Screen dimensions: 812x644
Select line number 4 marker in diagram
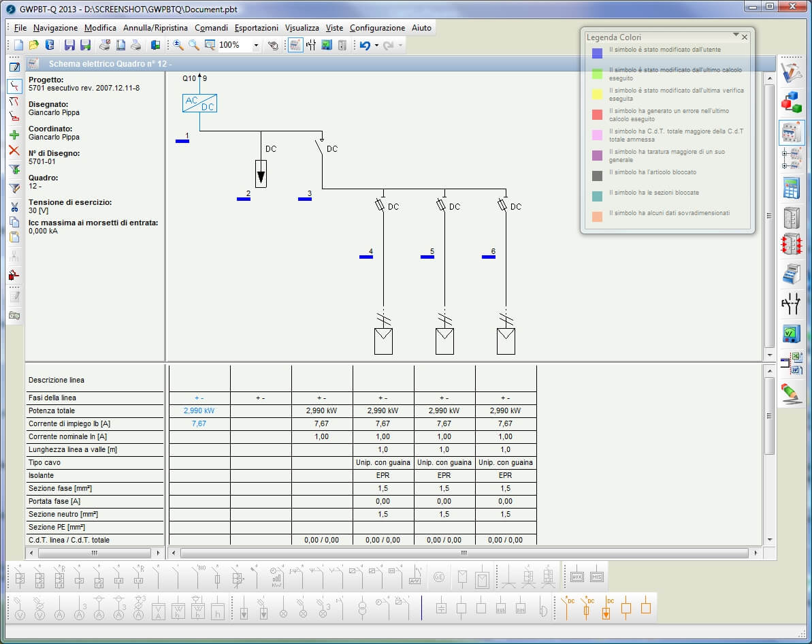coord(367,253)
